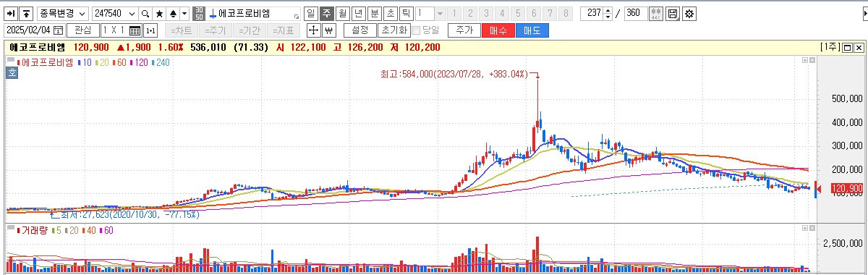
Task: Select preset number 1 button
Action: pyautogui.click(x=455, y=14)
